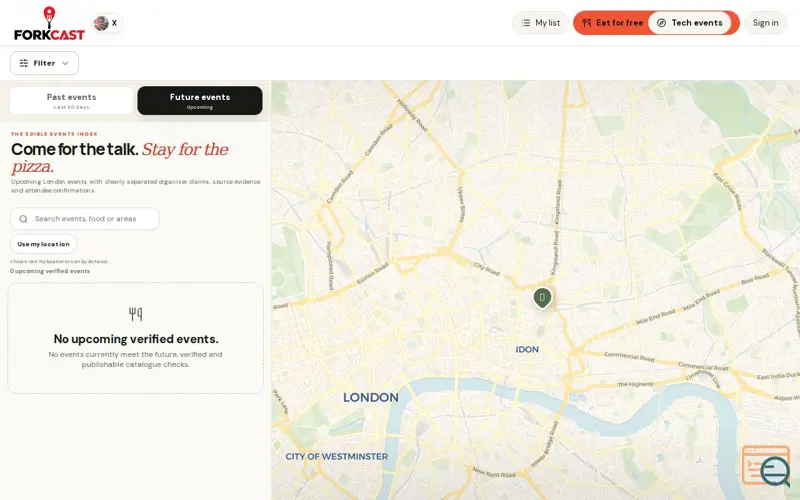Open the inspector widget icon on the map corner
Image resolution: width=800 pixels, height=500 pixels.
[766, 466]
